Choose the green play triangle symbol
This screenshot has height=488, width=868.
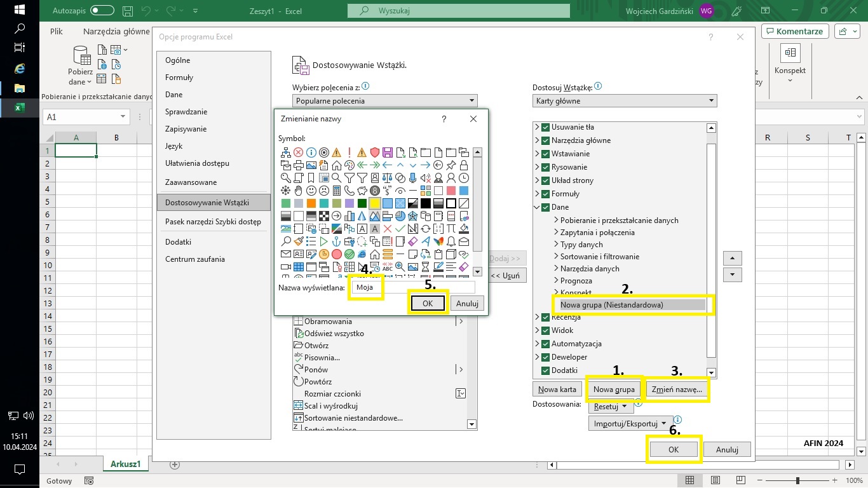(x=324, y=241)
